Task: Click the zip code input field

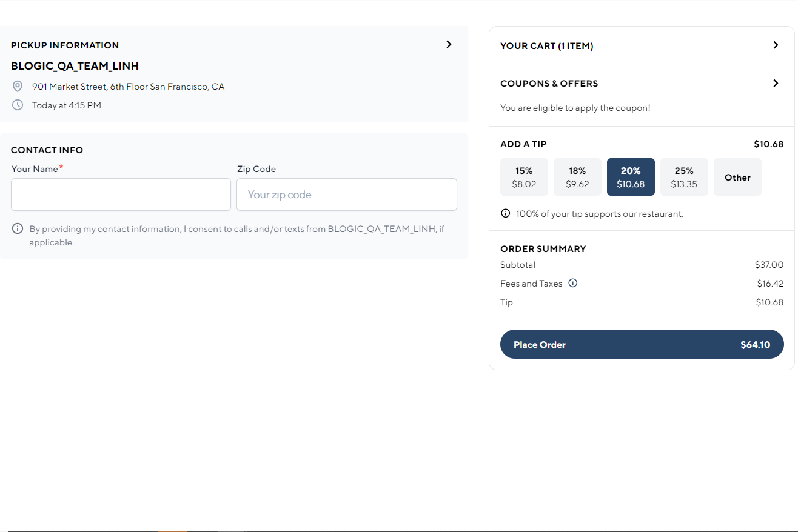Action: pos(346,195)
